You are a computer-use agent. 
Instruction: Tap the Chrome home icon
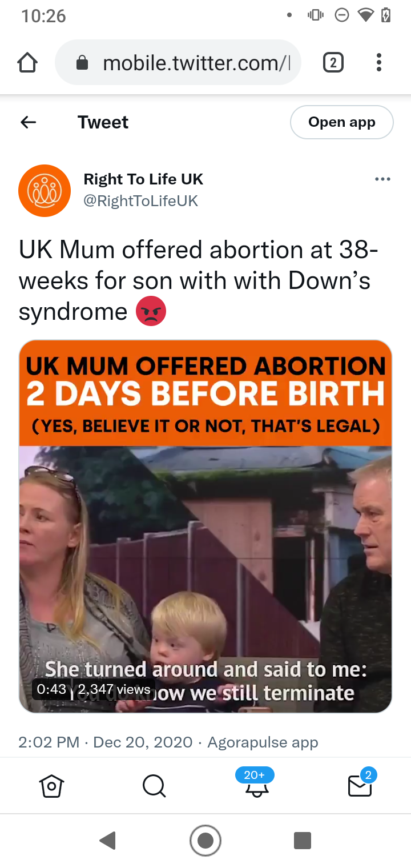(x=28, y=63)
